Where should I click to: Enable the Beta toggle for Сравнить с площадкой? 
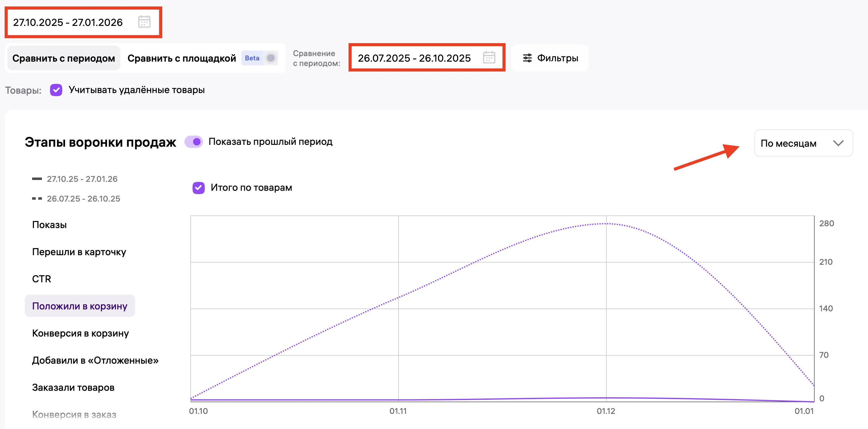(271, 58)
